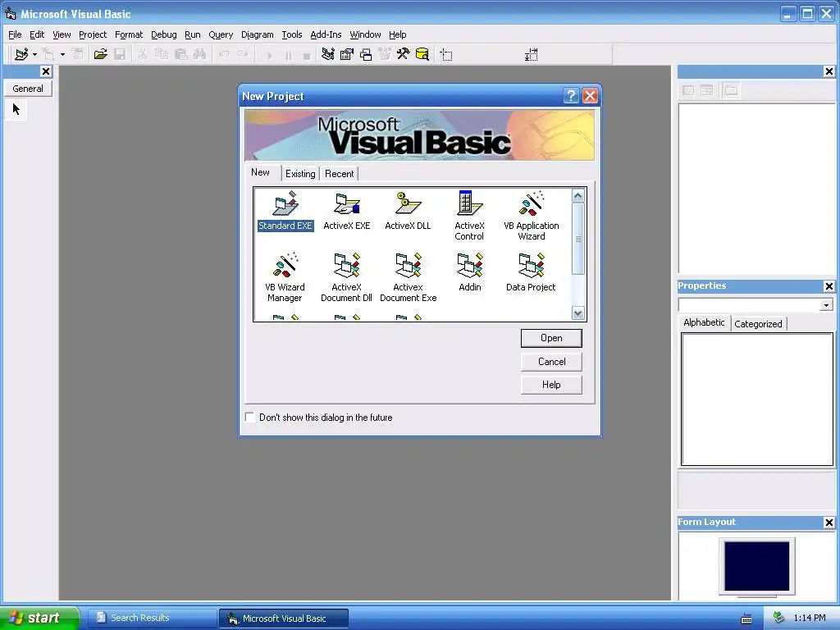
Task: Click the Microsoft Visual Basic taskbar button
Action: click(284, 619)
